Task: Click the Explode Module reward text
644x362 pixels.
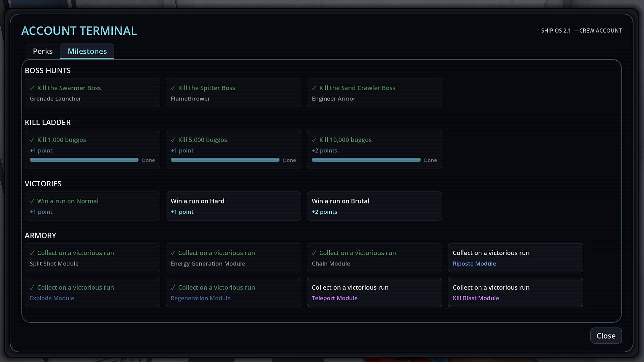Action: point(52,298)
